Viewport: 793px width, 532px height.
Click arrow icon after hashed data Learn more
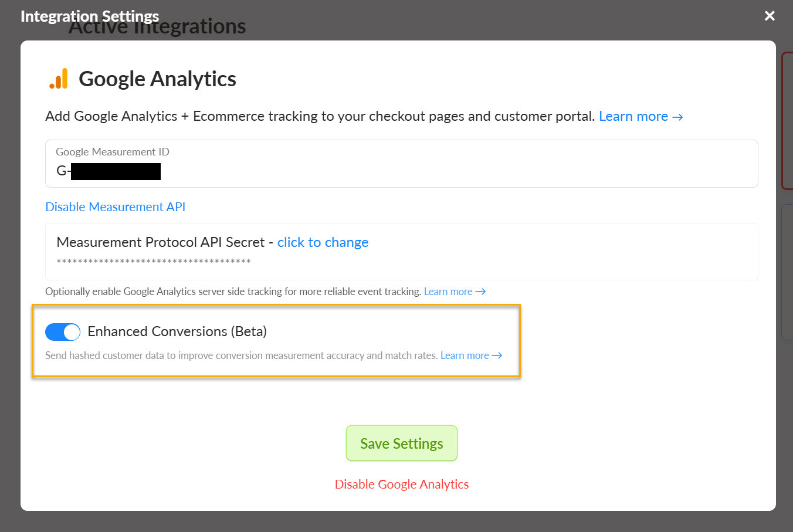pos(497,355)
